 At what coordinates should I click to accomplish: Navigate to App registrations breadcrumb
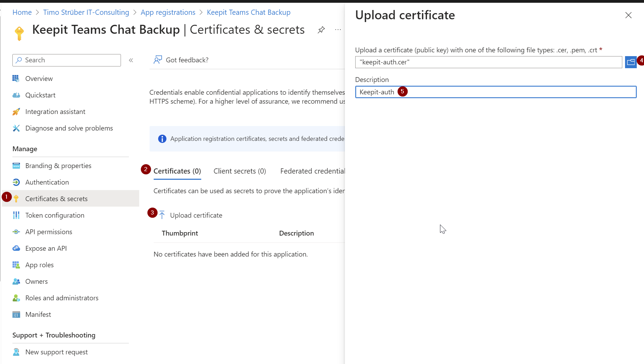(168, 12)
